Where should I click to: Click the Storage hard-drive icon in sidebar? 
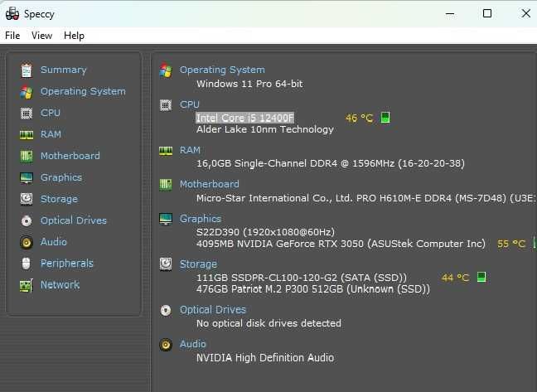click(27, 199)
